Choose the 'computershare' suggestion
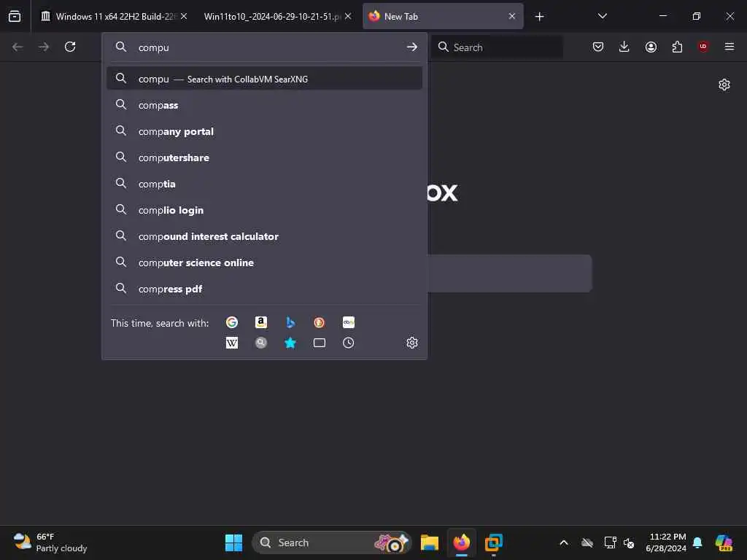This screenshot has height=560, width=747. 264,157
